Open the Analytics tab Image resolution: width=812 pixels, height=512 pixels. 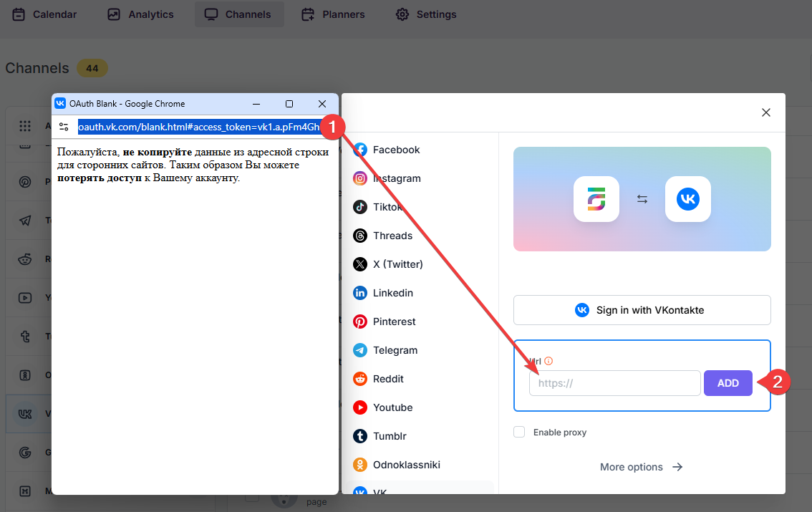(141, 14)
